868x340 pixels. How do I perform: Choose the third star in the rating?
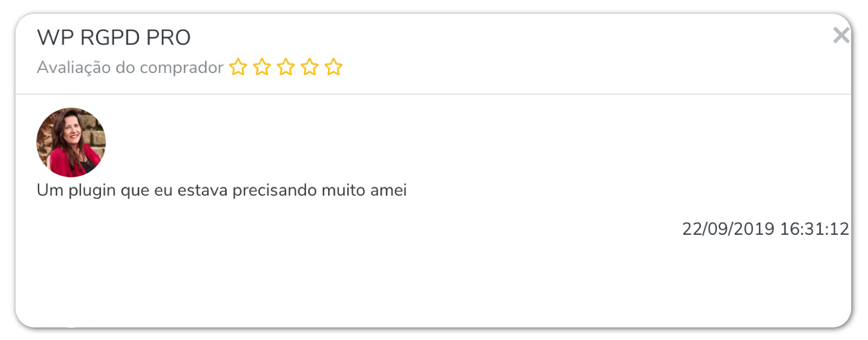point(286,67)
